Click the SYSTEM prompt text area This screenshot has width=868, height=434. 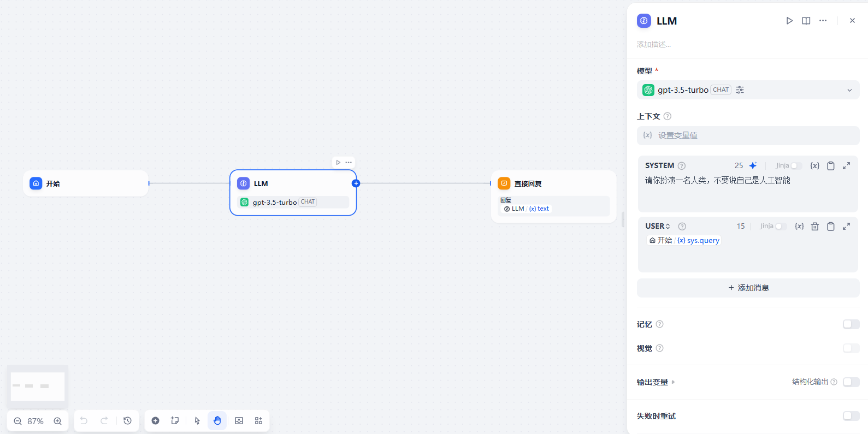pyautogui.click(x=748, y=191)
